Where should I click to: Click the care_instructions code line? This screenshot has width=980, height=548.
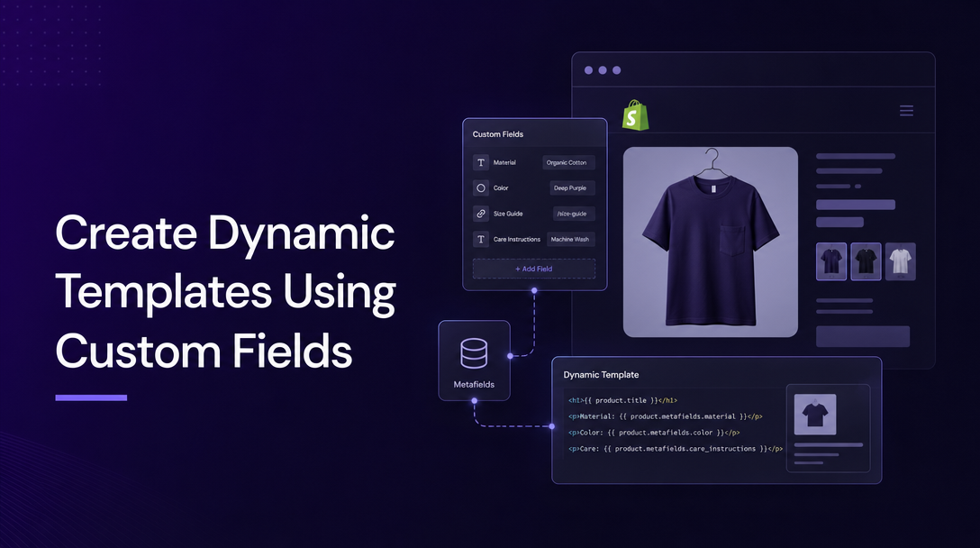click(x=675, y=449)
